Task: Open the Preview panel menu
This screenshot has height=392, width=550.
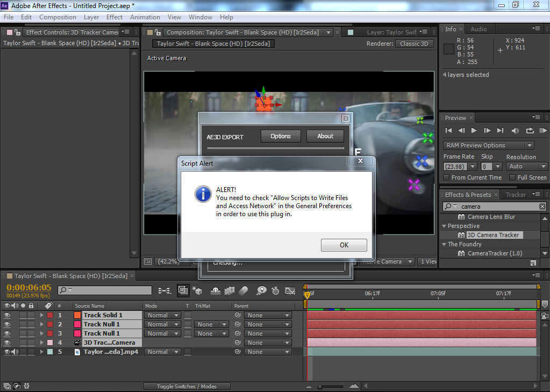Action: (x=535, y=117)
